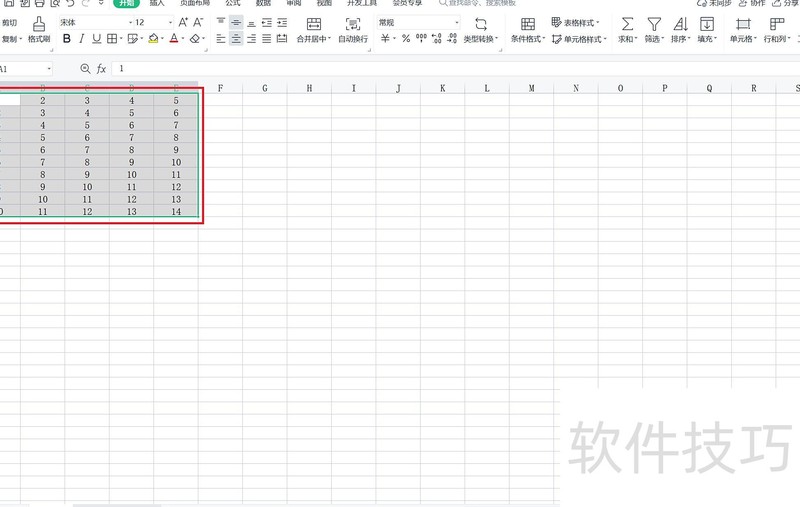
Task: Toggle horizontal center alignment
Action: [x=236, y=39]
